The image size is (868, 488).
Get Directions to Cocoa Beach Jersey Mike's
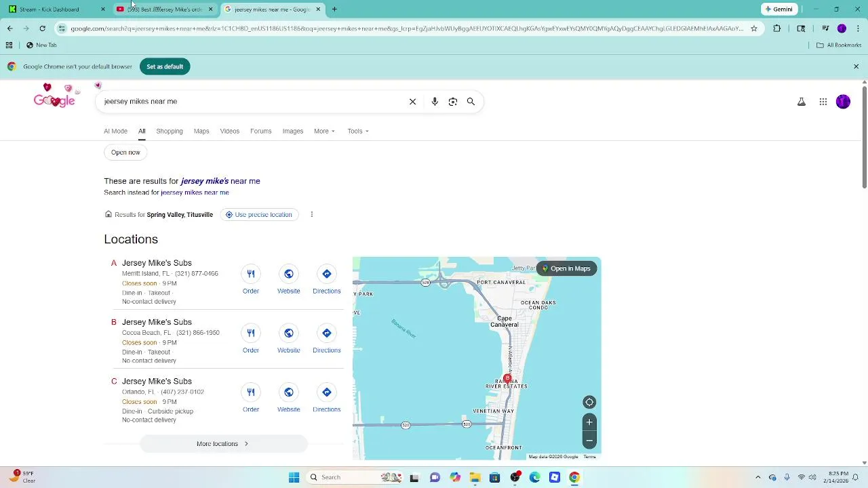[327, 333]
